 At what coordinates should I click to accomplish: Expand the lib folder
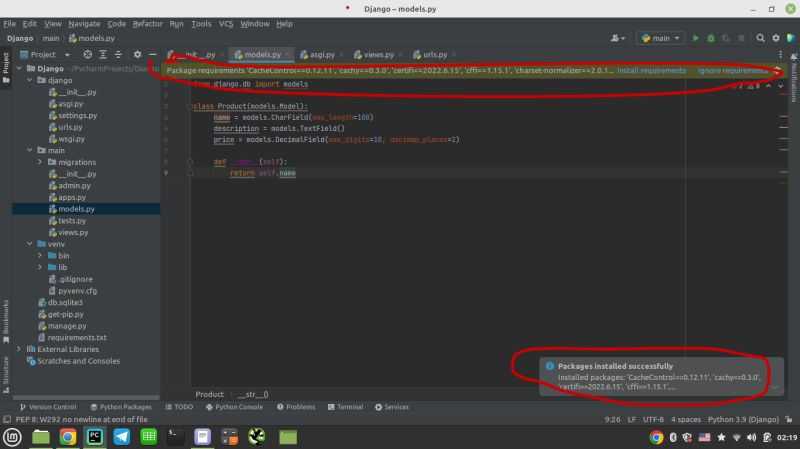point(40,267)
